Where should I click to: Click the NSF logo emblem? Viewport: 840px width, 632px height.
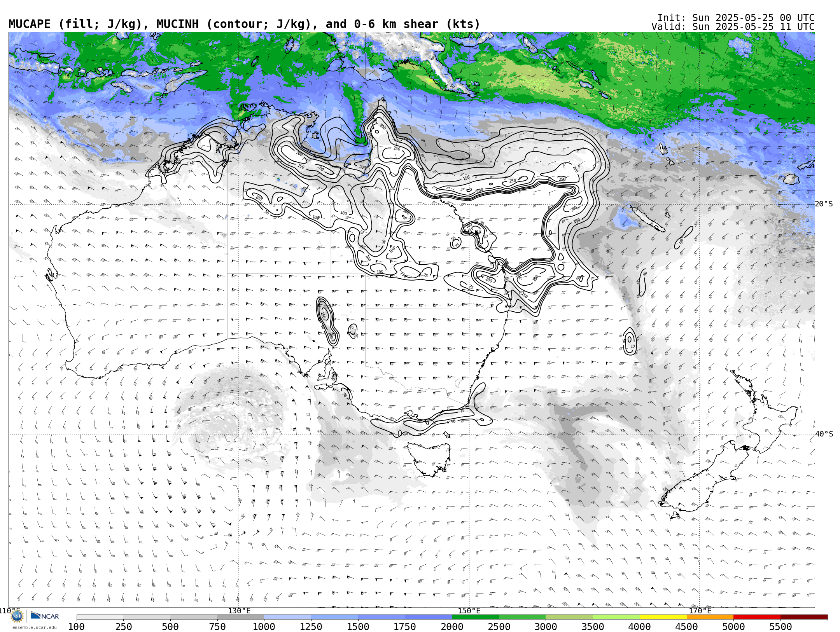[17, 616]
